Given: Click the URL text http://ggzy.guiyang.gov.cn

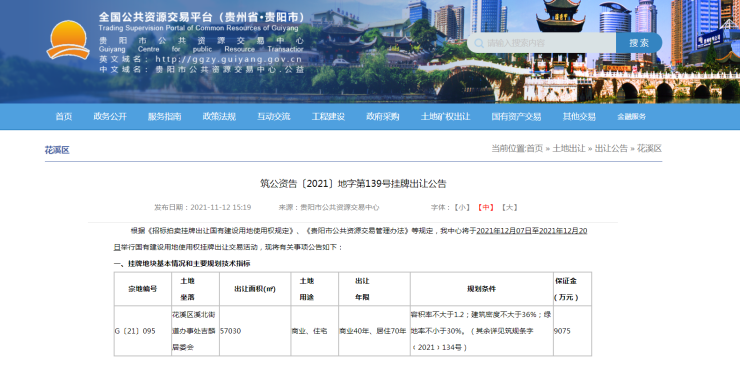Looking at the screenshot, I should click(228, 59).
